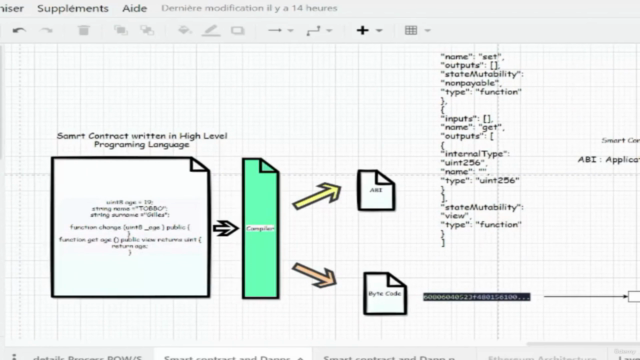Image resolution: width=640 pixels, height=360 pixels.
Task: Click 'Dernière modification il y a 14 heures'
Action: pyautogui.click(x=249, y=8)
